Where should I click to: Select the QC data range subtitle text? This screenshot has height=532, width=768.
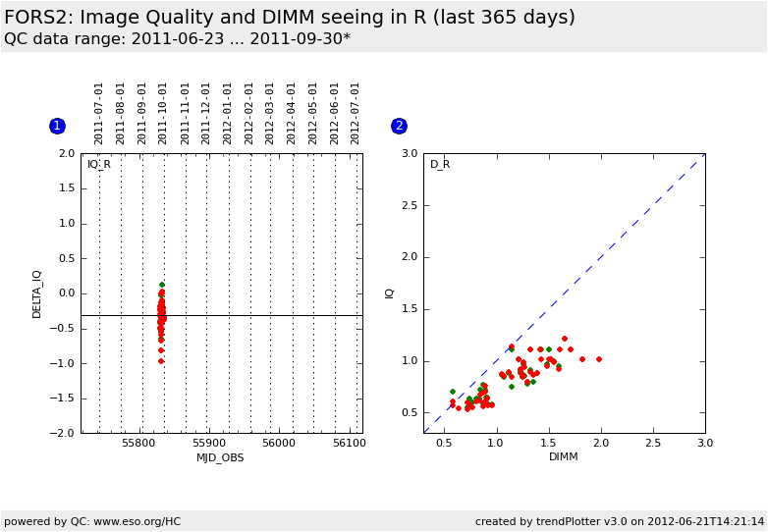click(x=177, y=39)
